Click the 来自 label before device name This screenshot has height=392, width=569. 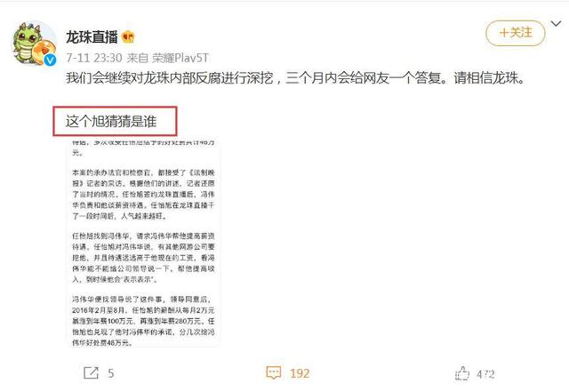[x=137, y=58]
